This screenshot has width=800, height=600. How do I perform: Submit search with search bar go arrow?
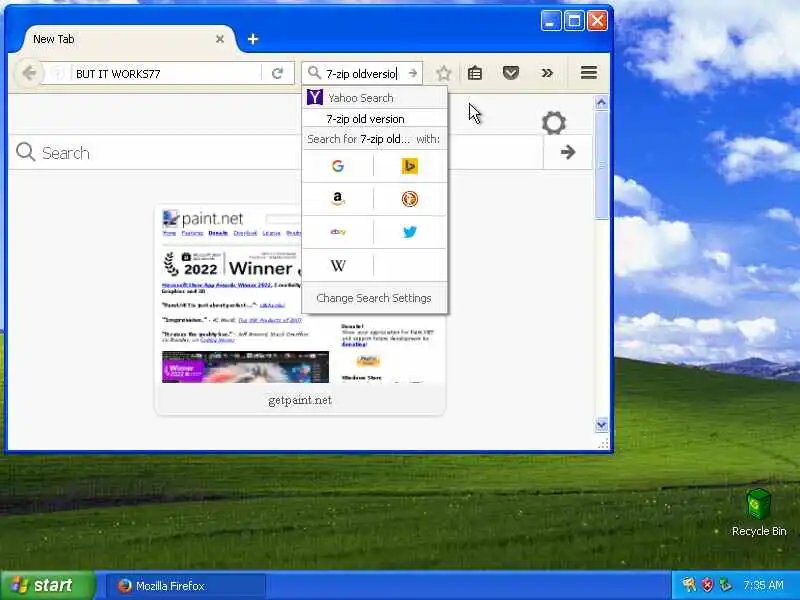(x=413, y=73)
